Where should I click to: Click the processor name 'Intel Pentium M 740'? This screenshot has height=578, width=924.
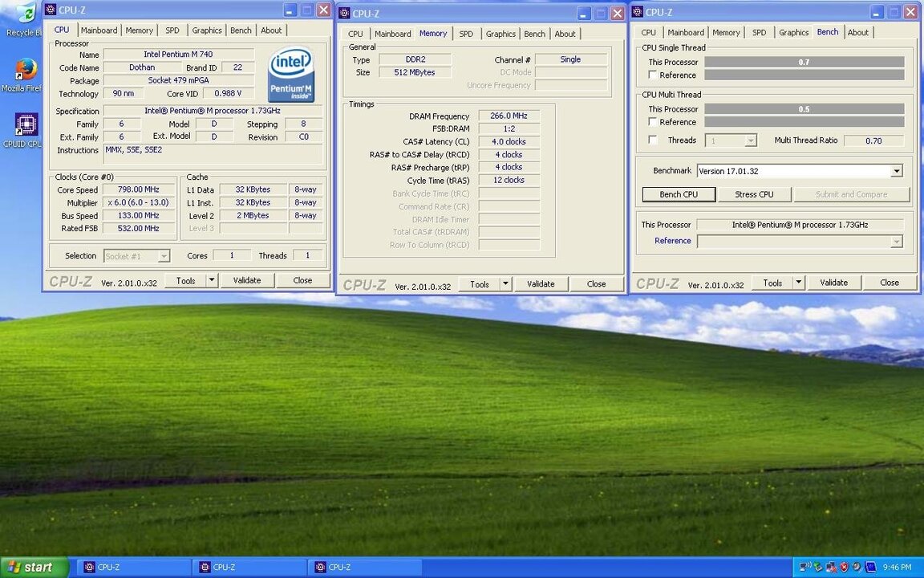click(179, 55)
